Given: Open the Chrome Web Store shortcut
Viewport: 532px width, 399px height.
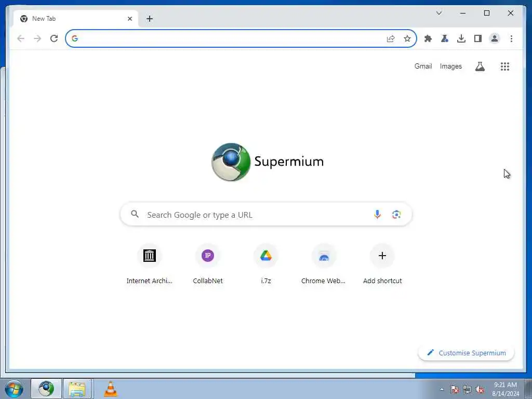Looking at the screenshot, I should click(324, 264).
